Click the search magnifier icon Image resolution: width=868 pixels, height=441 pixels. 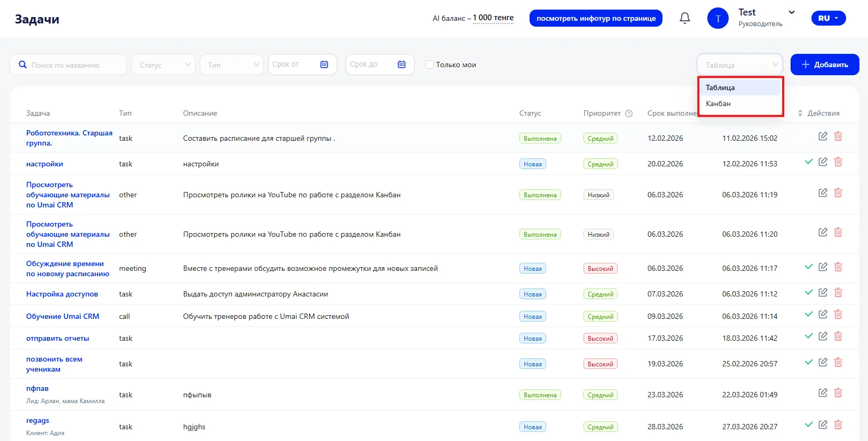(x=22, y=65)
